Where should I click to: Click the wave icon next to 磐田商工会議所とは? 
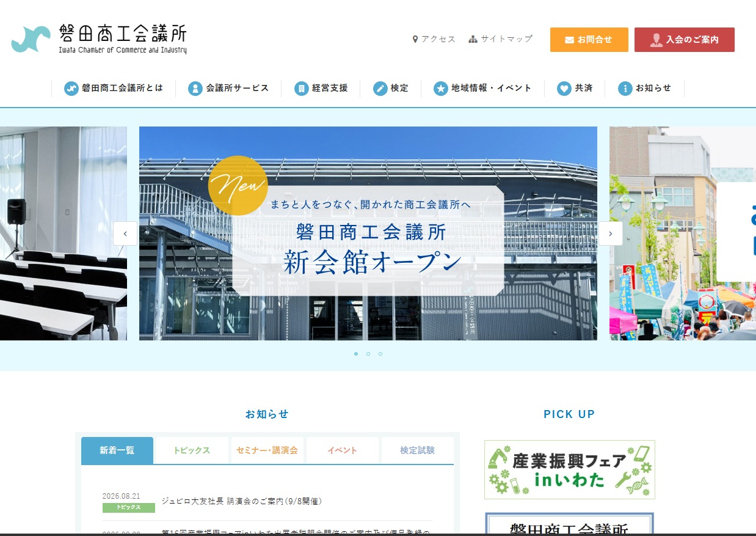[x=71, y=89]
